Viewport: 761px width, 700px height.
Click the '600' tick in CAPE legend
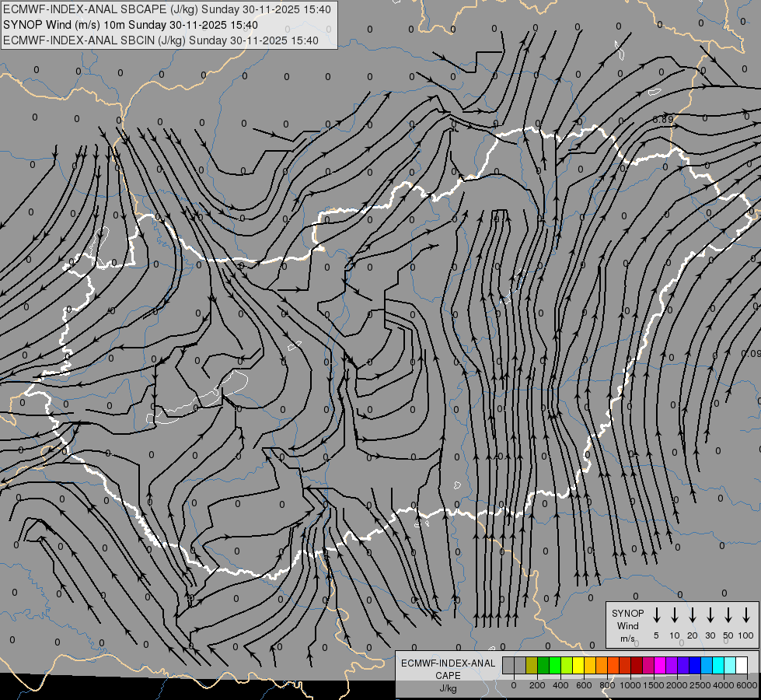tap(584, 685)
